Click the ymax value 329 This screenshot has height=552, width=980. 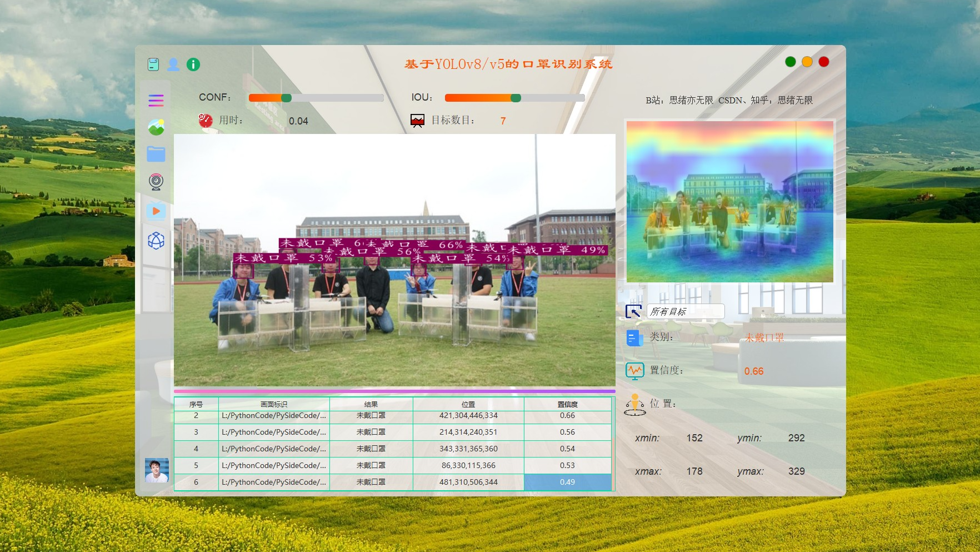[796, 471]
